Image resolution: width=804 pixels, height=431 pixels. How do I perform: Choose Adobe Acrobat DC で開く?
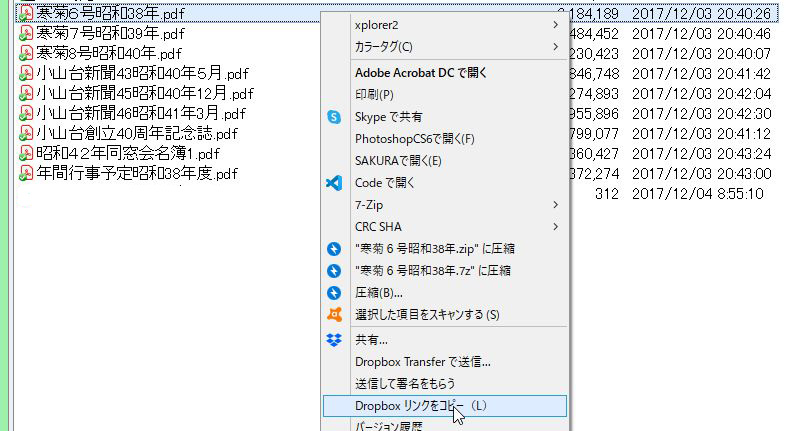click(421, 73)
